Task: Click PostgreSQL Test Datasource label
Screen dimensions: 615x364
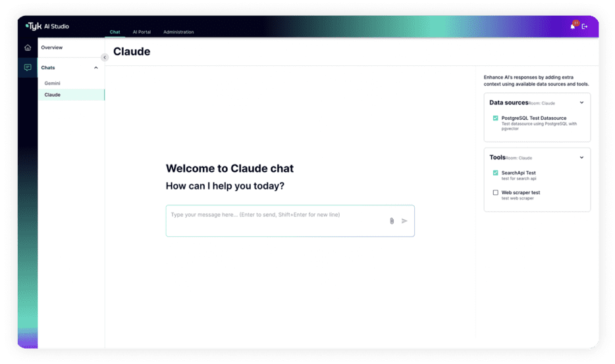Action: coord(534,118)
